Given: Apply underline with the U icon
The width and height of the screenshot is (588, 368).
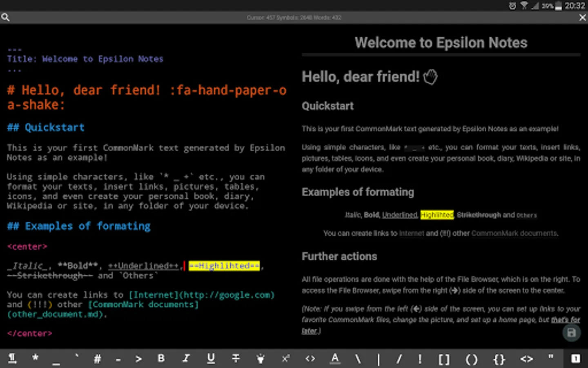Looking at the screenshot, I should point(211,359).
